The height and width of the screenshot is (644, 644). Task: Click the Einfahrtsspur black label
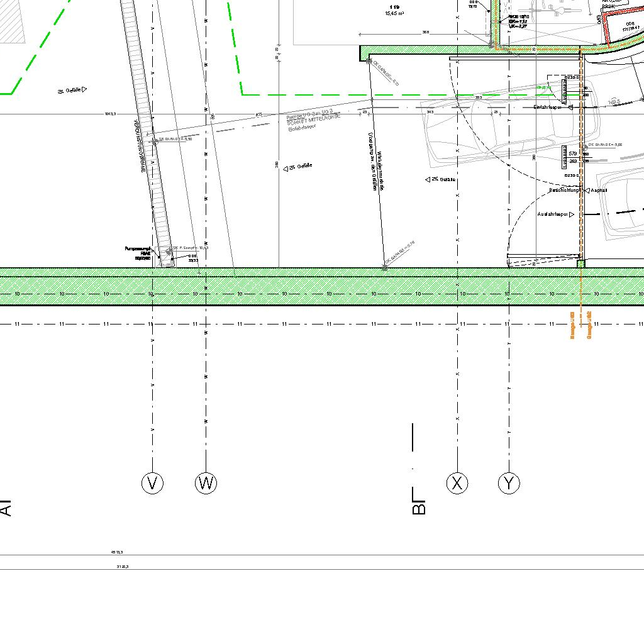pos(548,107)
